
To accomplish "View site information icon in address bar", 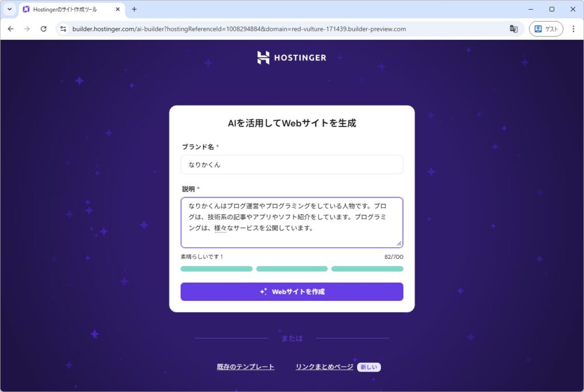I will (63, 29).
